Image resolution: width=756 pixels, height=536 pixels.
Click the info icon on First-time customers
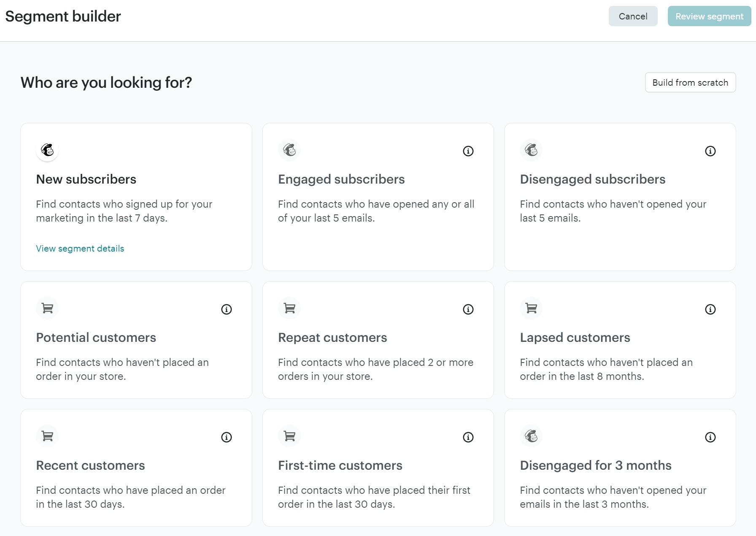click(x=468, y=438)
